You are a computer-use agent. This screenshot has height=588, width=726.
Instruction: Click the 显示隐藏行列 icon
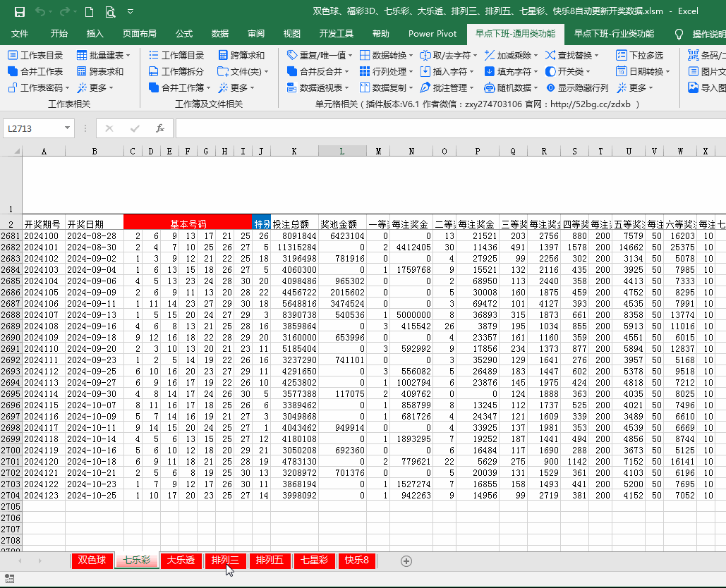[550, 88]
